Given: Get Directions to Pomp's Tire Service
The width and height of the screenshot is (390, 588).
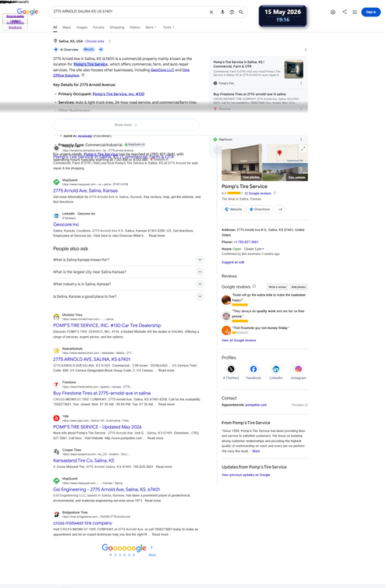Looking at the screenshot, I should (x=260, y=209).
